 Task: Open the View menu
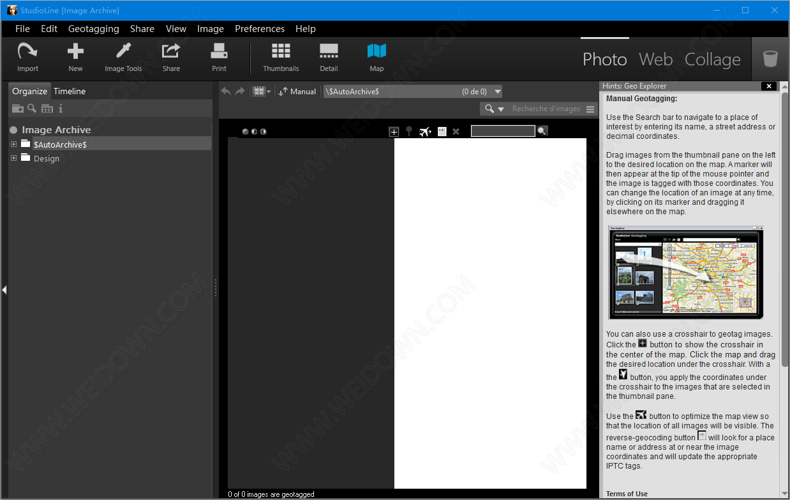176,29
